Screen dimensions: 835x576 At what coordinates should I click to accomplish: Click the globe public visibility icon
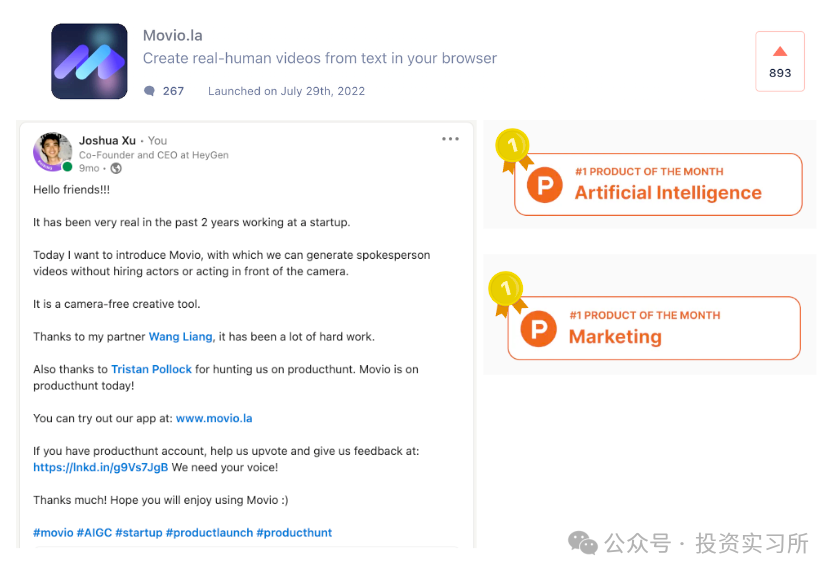tap(116, 168)
